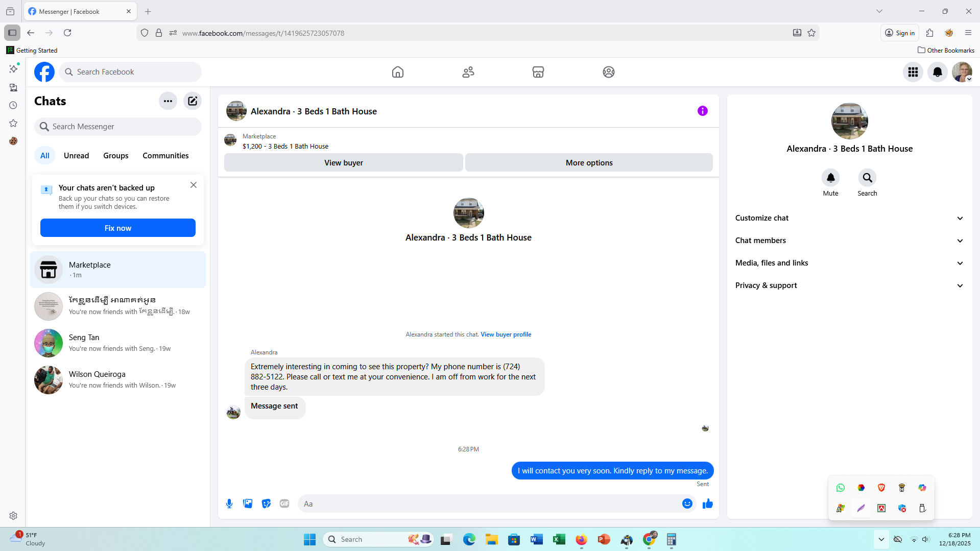Viewport: 980px width, 551px height.
Task: Expand the Privacy & support section
Action: click(849, 285)
